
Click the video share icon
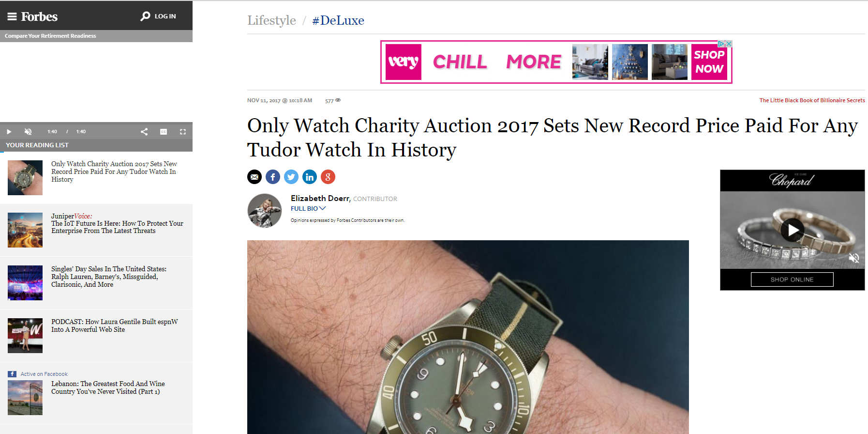click(144, 132)
